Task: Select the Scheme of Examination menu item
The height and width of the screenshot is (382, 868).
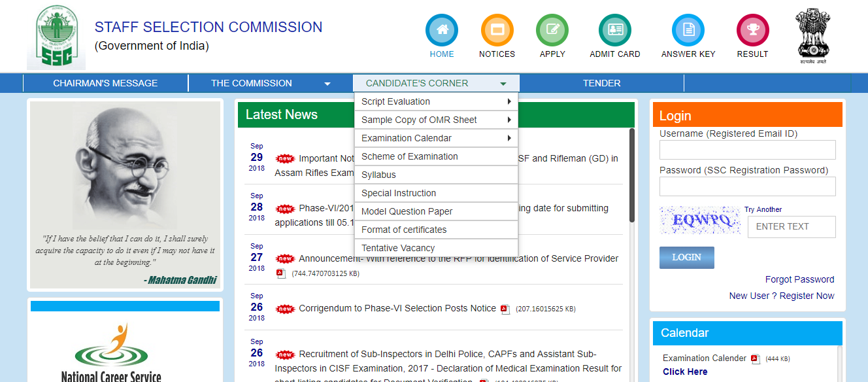Action: pyautogui.click(x=436, y=156)
